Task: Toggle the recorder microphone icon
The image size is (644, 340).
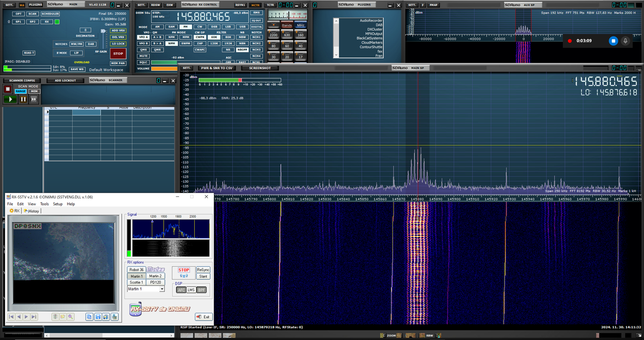Action: click(626, 41)
